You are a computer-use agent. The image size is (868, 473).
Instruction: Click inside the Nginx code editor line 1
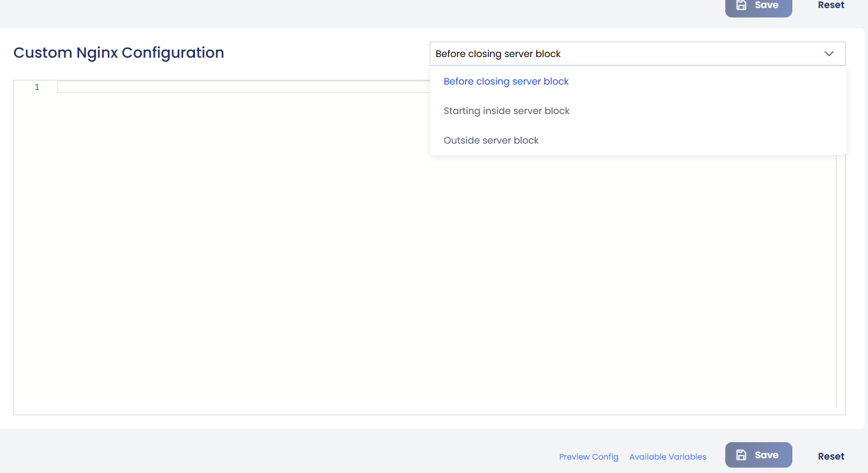(x=243, y=87)
